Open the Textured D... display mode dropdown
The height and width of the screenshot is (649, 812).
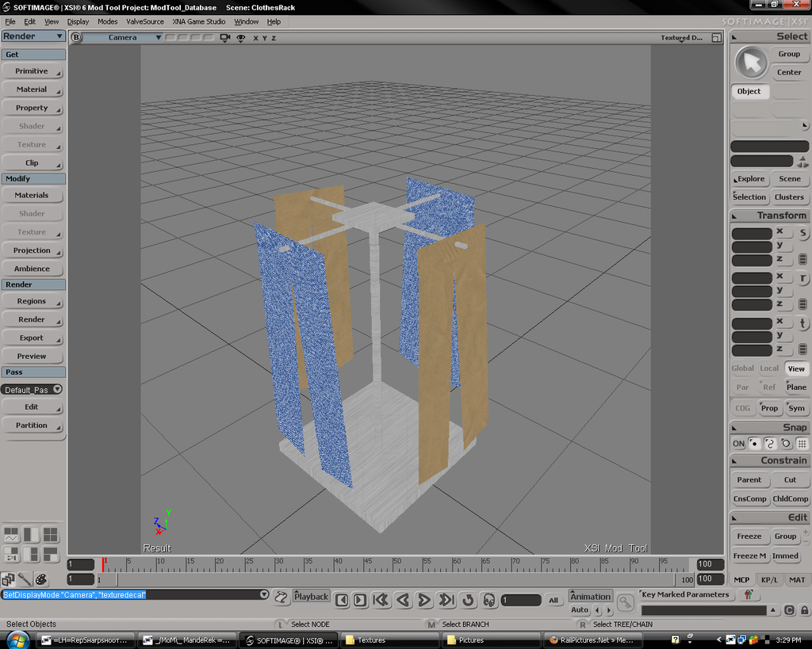[x=681, y=38]
